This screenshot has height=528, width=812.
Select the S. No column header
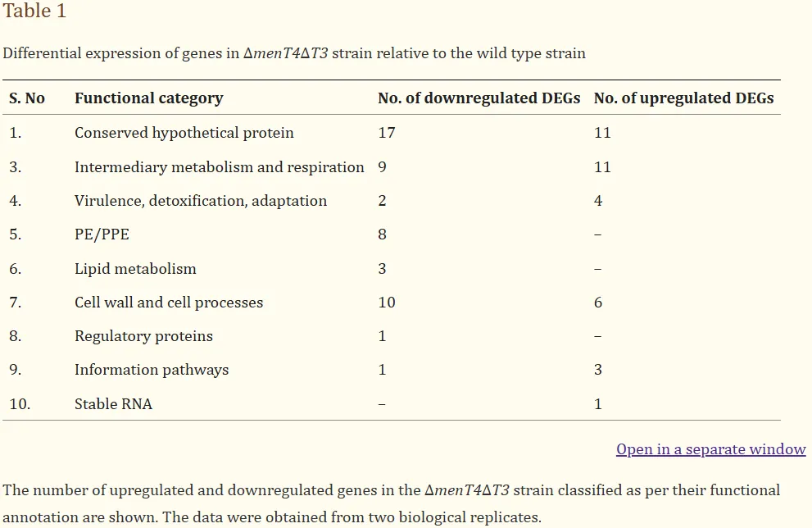[x=27, y=98]
